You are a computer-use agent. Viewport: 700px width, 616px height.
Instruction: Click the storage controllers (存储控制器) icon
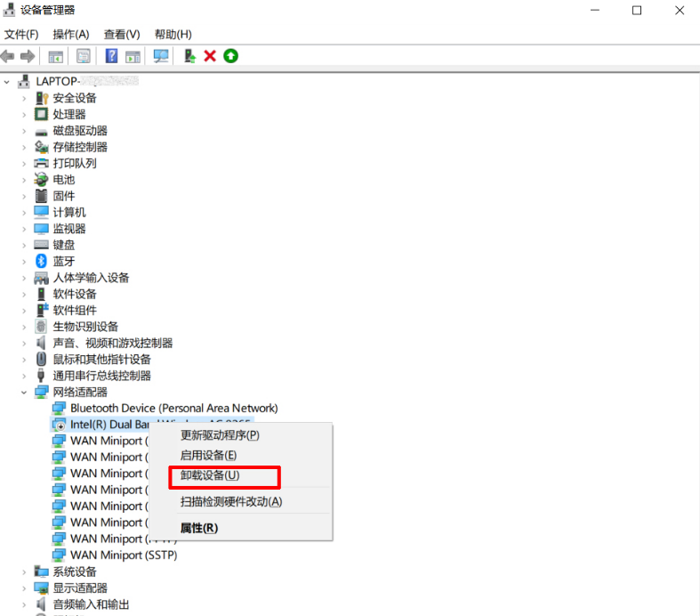point(41,147)
